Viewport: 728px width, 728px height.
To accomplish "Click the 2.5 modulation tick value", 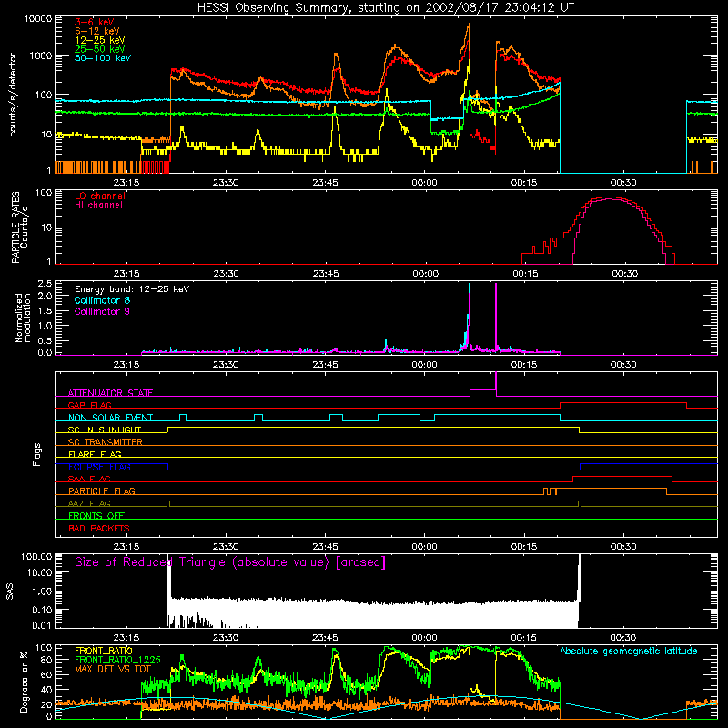I will (45, 284).
